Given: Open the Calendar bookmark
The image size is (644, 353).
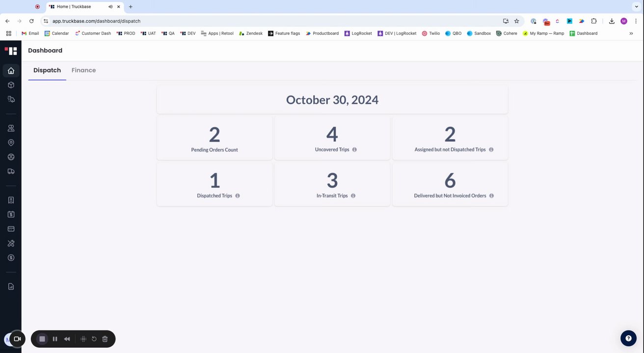Looking at the screenshot, I should click(56, 33).
